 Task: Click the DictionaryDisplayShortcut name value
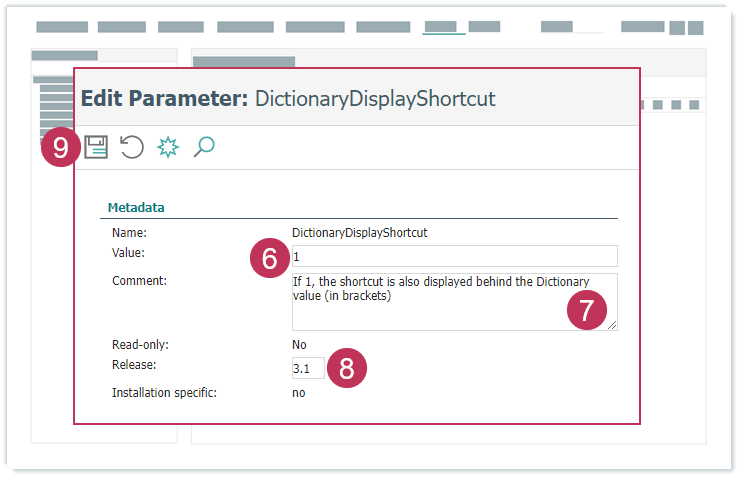[x=359, y=232]
